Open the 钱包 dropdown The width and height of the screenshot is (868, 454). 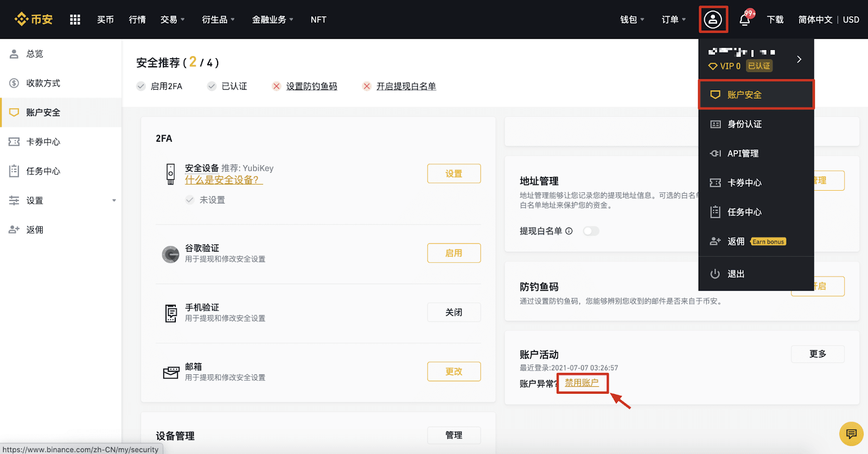click(633, 20)
